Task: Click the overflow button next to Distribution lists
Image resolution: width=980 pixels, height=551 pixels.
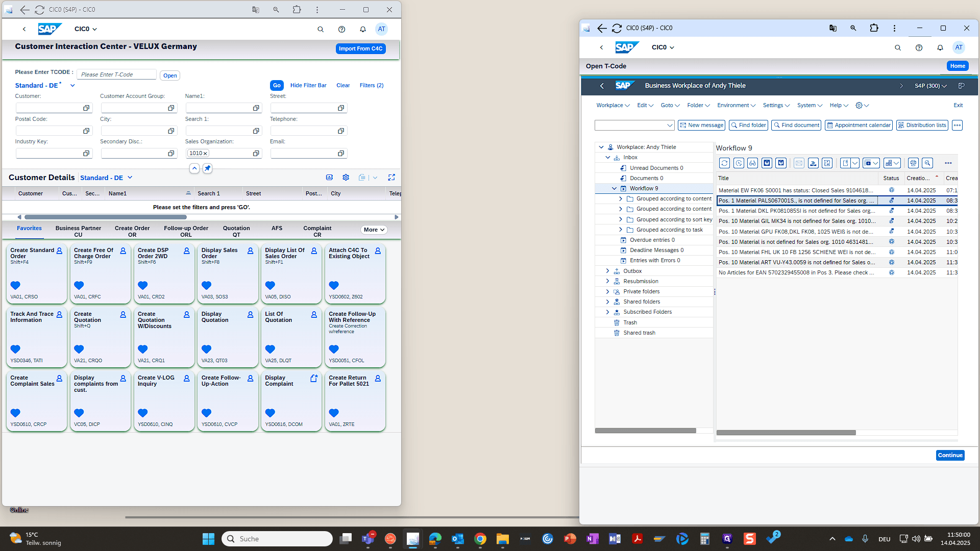Action: [958, 126]
